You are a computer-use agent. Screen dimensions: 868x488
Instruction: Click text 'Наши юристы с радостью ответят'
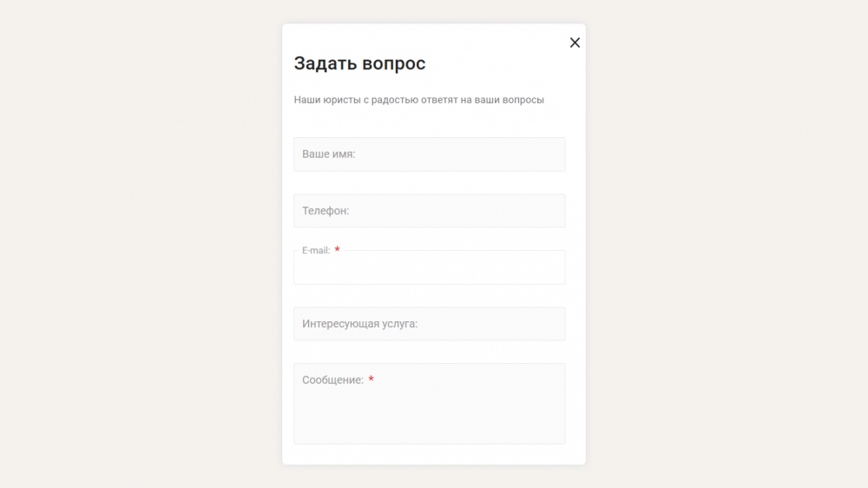(376, 100)
